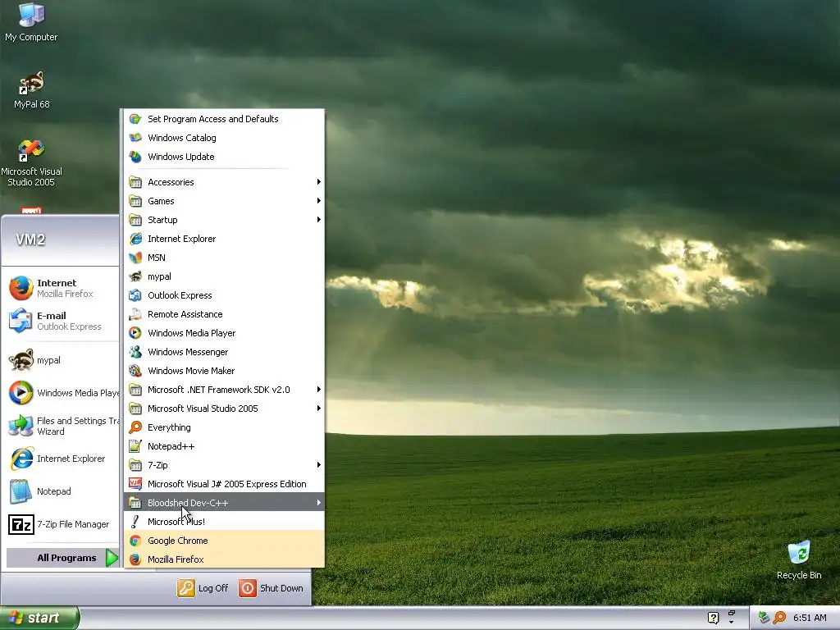
Task: Open Internet Mozilla Firefox pinned item
Action: point(61,288)
